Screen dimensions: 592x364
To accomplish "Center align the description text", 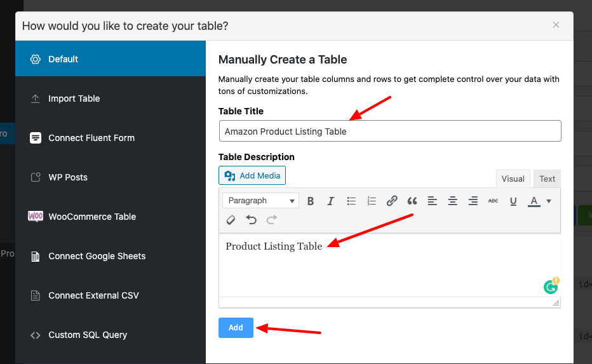I will tap(453, 201).
